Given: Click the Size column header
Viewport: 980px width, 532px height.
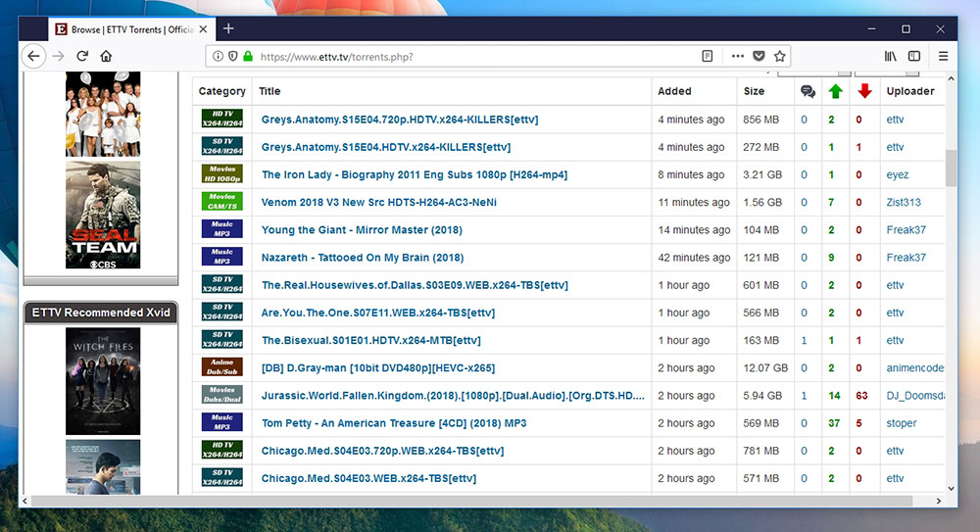Looking at the screenshot, I should [x=754, y=91].
